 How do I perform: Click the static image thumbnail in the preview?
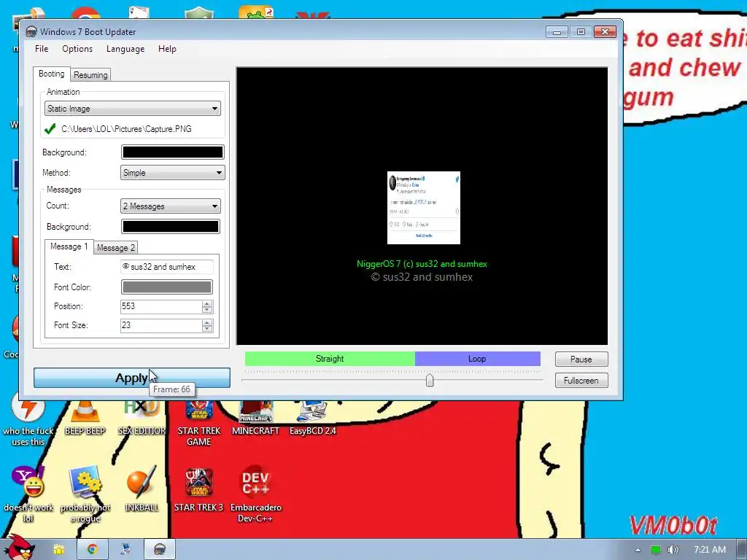tap(424, 208)
